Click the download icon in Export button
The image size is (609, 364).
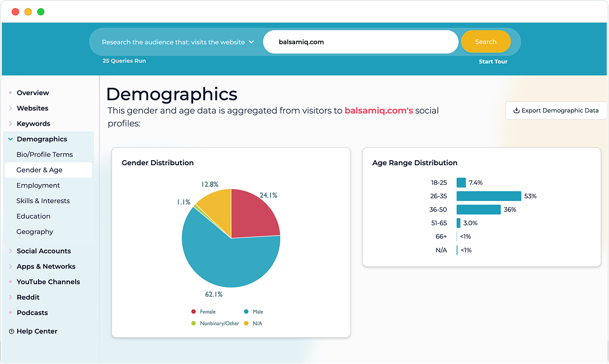click(516, 110)
